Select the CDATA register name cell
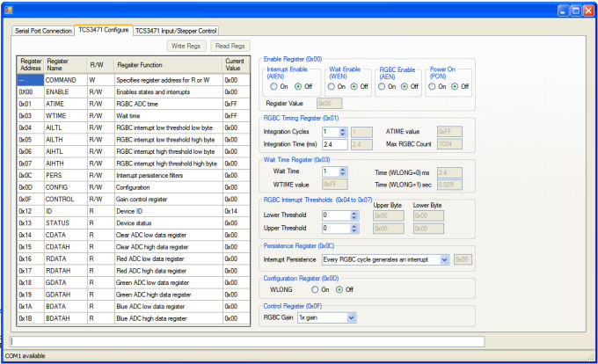This screenshot has width=598, height=364. [x=66, y=235]
